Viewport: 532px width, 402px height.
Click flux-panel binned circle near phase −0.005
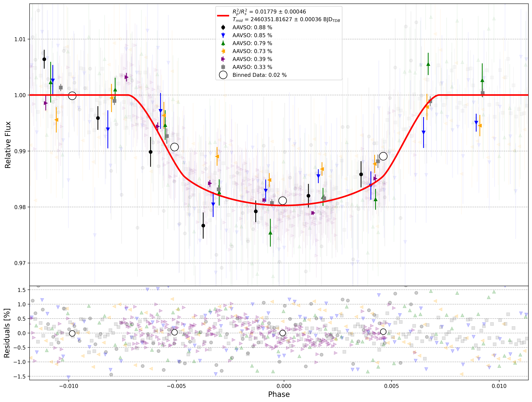[175, 147]
